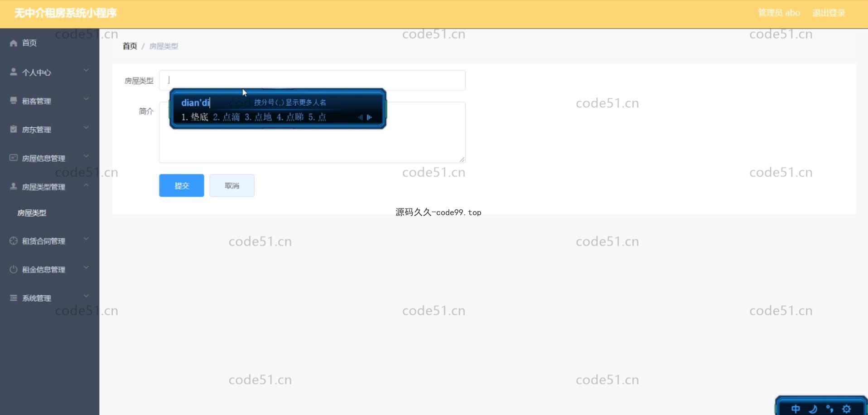
Task: Expand the 租赁合同管理 menu chevron
Action: point(86,239)
